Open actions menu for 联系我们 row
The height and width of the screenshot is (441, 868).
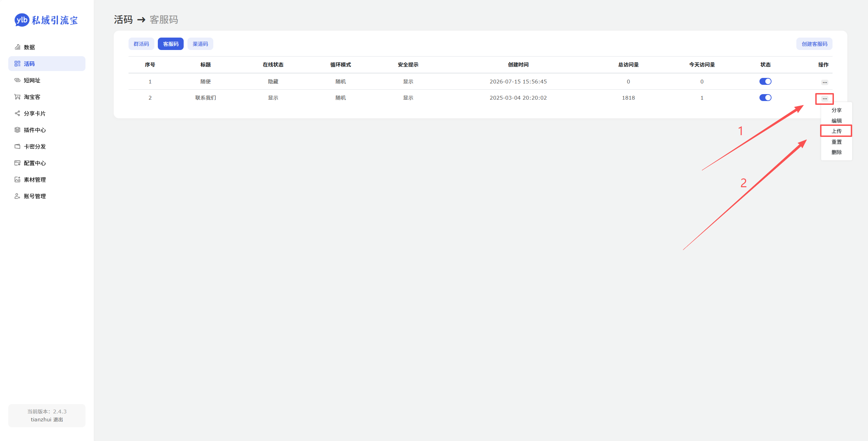pyautogui.click(x=825, y=99)
